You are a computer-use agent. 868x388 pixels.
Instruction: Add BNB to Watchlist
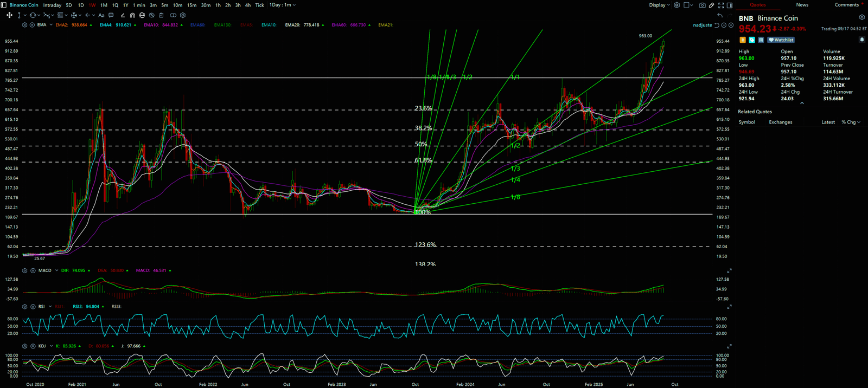[x=781, y=40]
